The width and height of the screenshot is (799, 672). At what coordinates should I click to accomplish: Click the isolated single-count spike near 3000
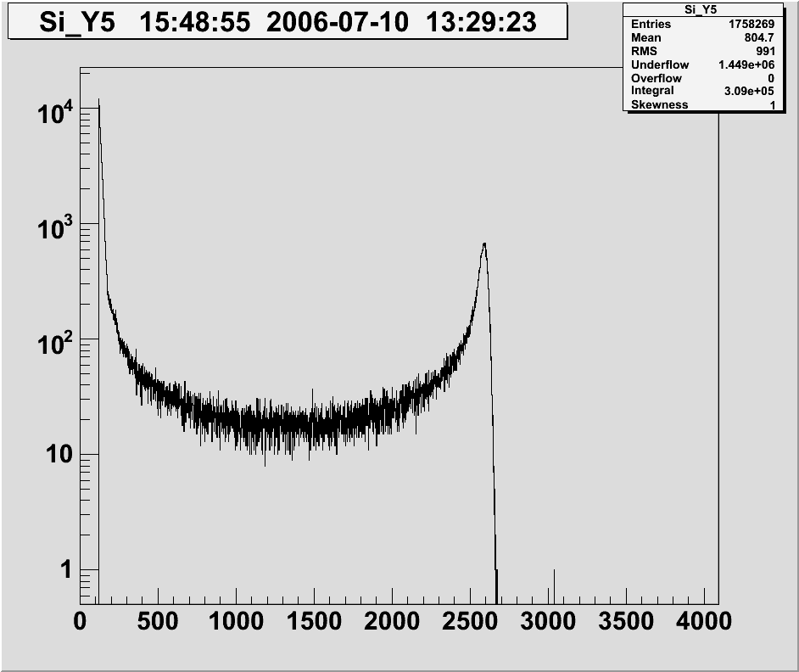[x=554, y=581]
